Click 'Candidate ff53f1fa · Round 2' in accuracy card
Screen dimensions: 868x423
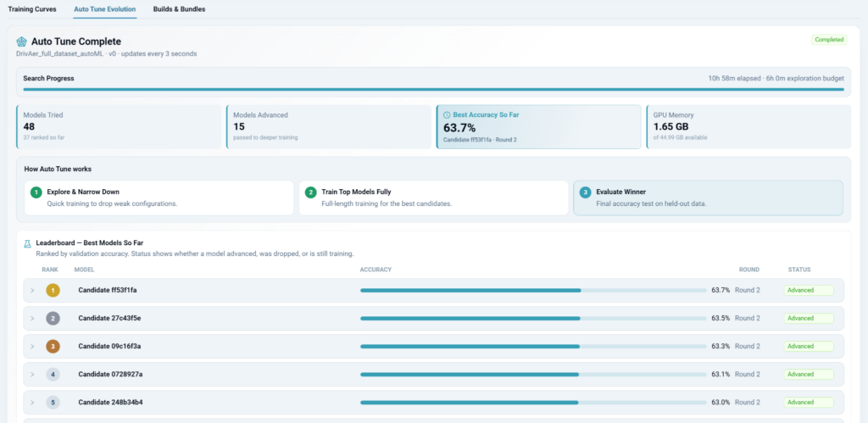click(x=480, y=140)
